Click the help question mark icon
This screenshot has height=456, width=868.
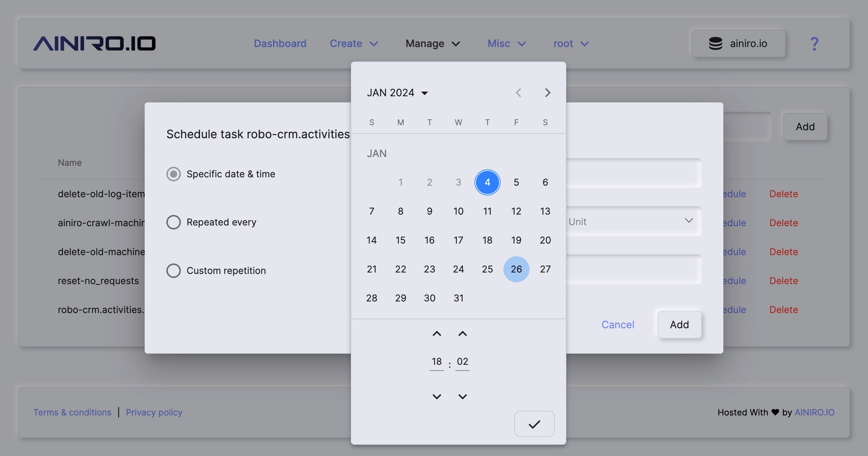click(814, 44)
